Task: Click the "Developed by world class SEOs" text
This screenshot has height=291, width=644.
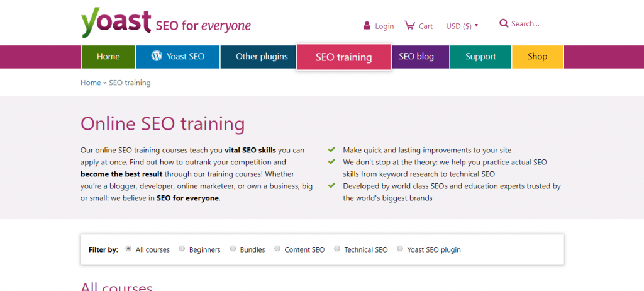Action: [452, 192]
